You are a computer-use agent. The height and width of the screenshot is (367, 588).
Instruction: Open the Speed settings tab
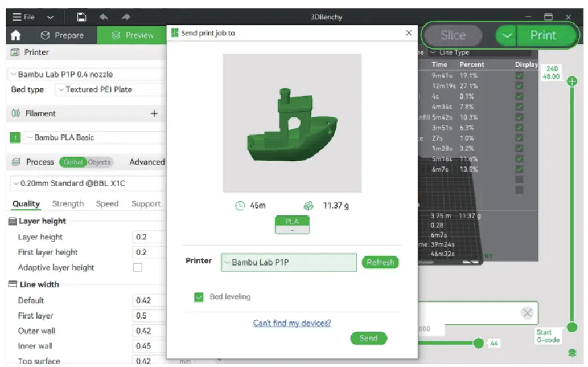(107, 204)
